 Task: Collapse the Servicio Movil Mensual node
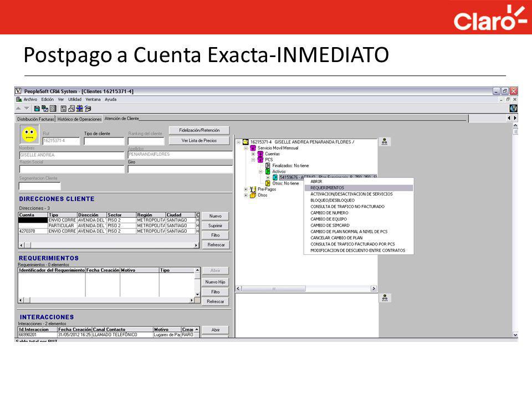point(245,149)
